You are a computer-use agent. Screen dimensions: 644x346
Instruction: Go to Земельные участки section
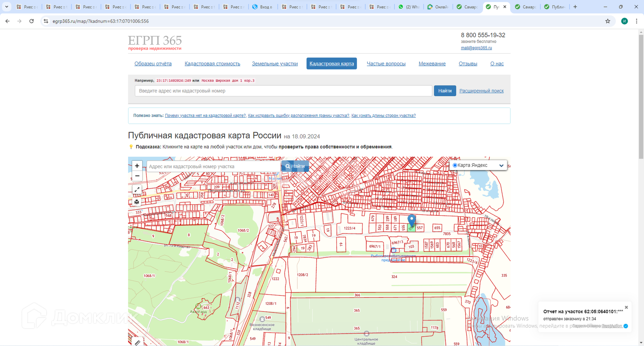(x=275, y=64)
